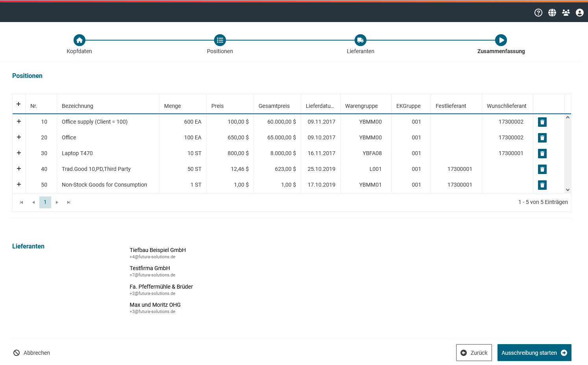Click the delivery date 16.11.2017

pos(322,153)
